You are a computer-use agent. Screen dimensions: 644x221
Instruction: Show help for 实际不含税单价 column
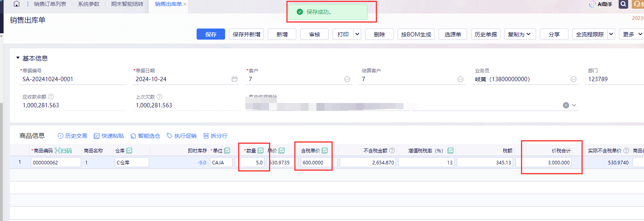tap(626, 151)
